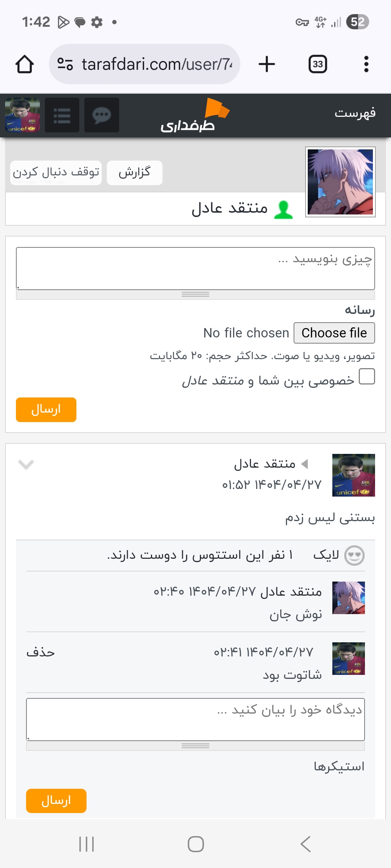Open the chat messages bubble icon
The width and height of the screenshot is (391, 868).
coord(102,115)
